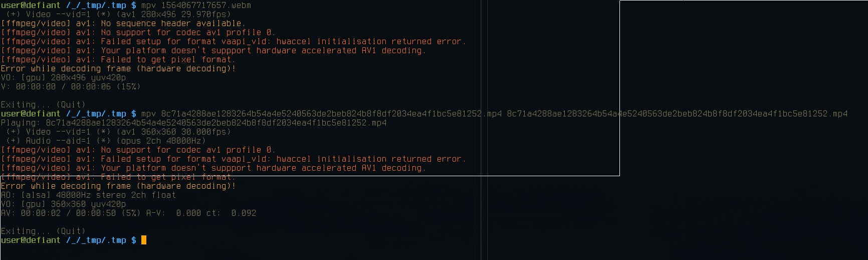Screen dimensions: 868x260
Task: Click the 'mpv 1564067717657.webm' command text
Action: coord(196,5)
